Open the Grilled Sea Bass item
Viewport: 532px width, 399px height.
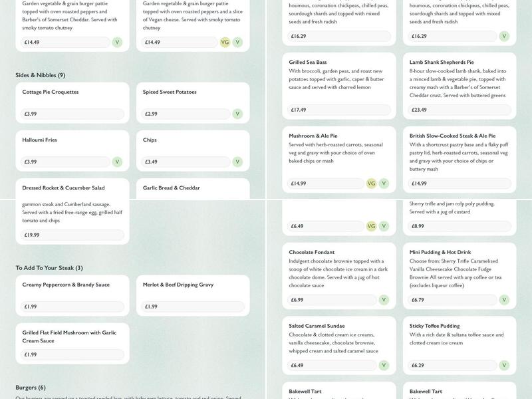pyautogui.click(x=307, y=62)
